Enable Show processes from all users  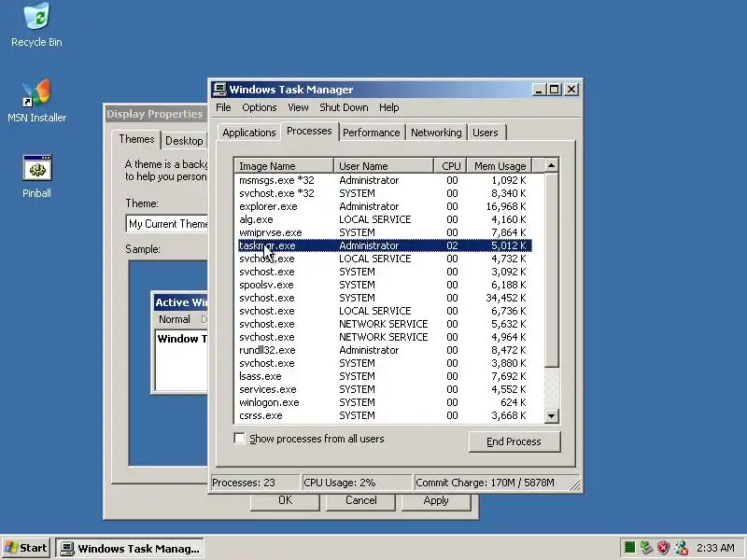(x=240, y=439)
